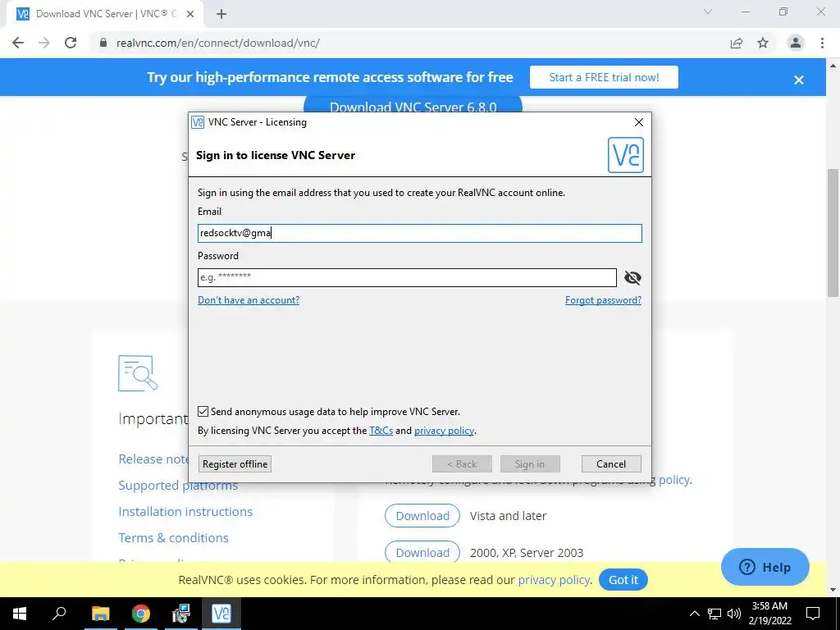
Task: Open Windows taskbar search
Action: 59,614
